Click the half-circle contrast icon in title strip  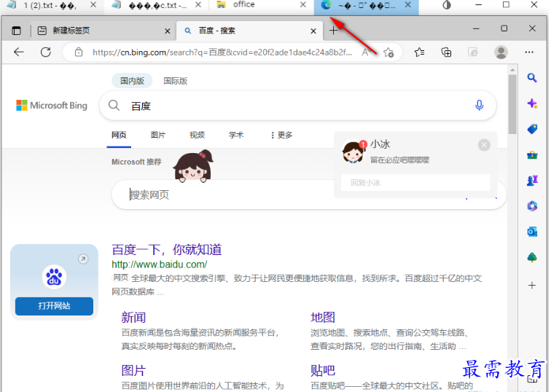pos(447,5)
